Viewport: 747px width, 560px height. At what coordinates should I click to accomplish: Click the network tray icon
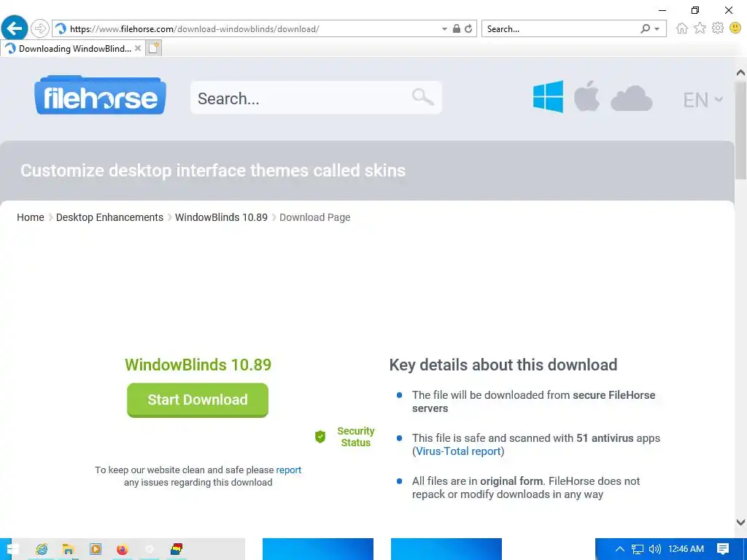[638, 549]
